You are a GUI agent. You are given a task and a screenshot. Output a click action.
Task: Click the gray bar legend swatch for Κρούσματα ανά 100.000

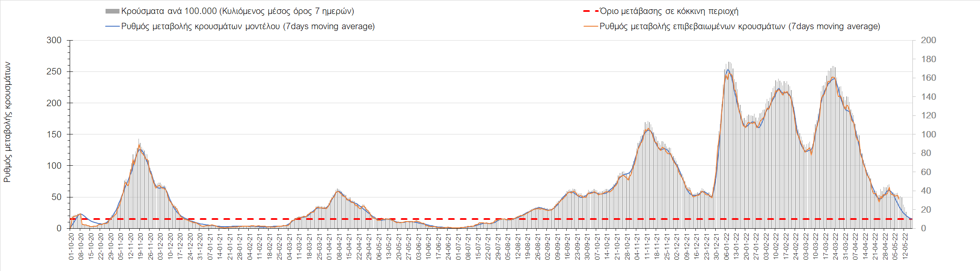(x=112, y=11)
